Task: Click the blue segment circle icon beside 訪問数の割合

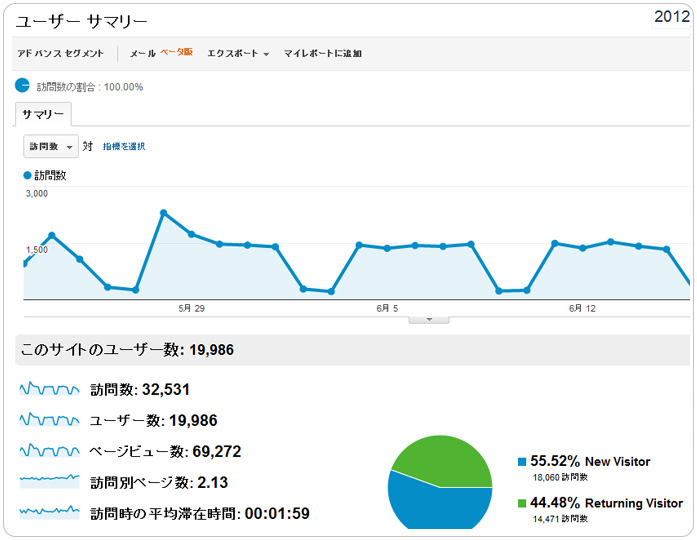Action: coord(23,86)
